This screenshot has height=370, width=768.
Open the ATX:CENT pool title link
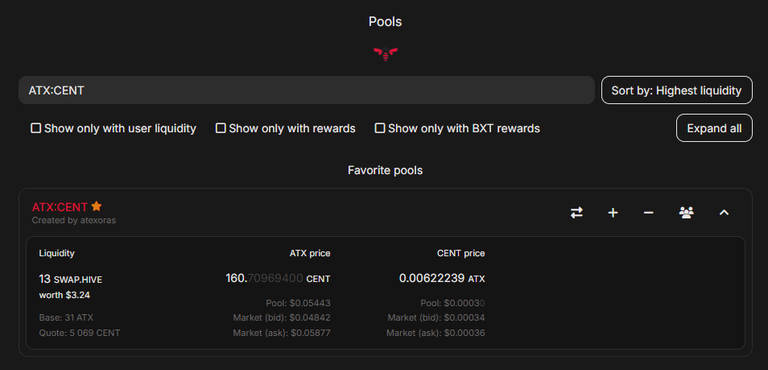point(59,207)
